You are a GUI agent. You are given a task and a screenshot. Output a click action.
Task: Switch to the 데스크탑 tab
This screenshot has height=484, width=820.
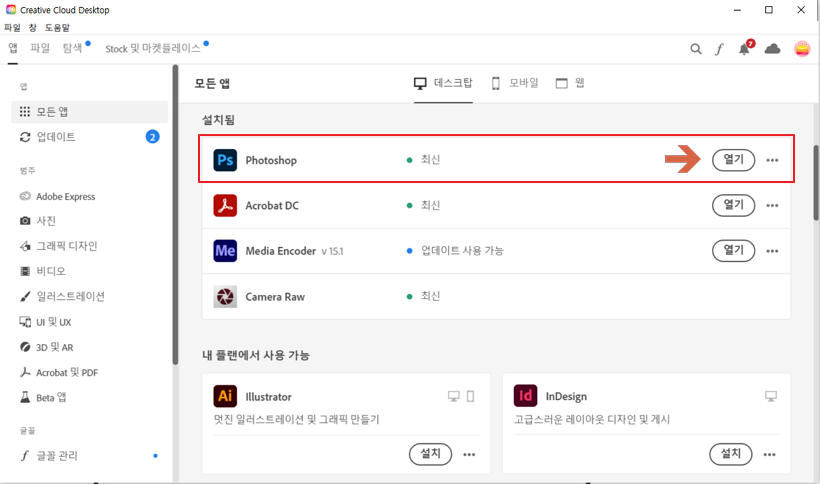pyautogui.click(x=443, y=83)
